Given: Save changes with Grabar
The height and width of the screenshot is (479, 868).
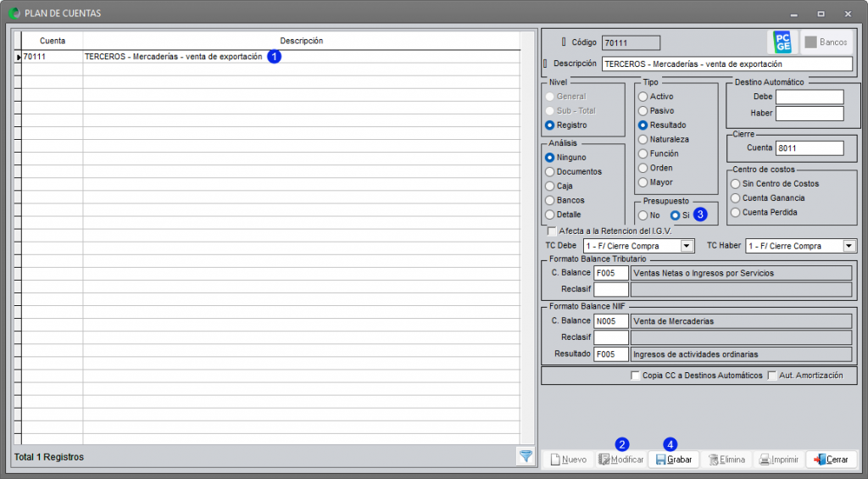Looking at the screenshot, I should pyautogui.click(x=674, y=460).
